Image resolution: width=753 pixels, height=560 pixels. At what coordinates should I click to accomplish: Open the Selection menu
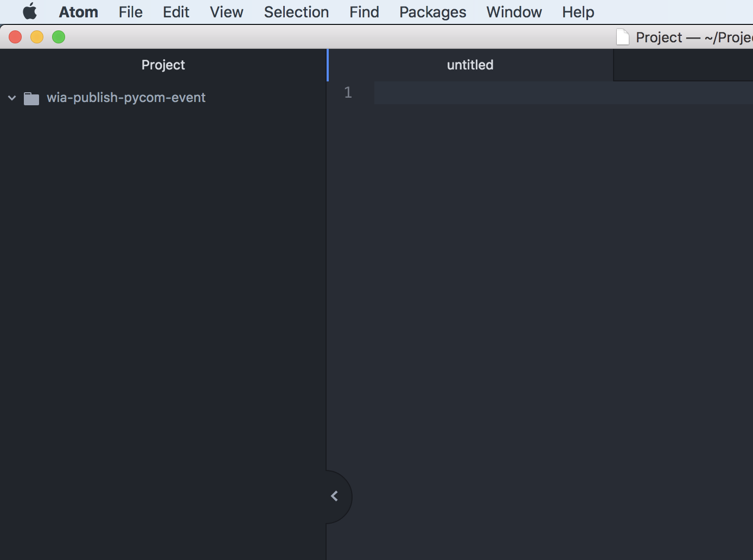[x=296, y=12]
